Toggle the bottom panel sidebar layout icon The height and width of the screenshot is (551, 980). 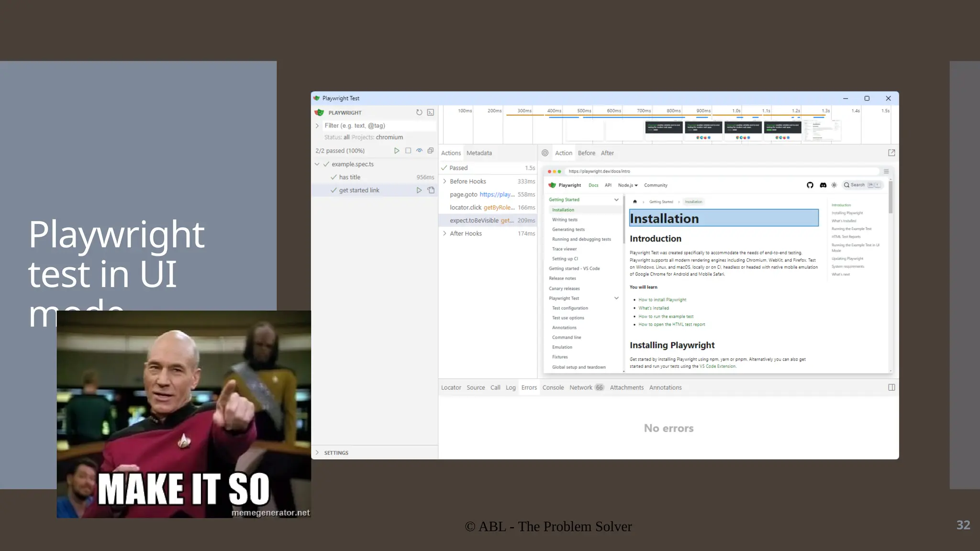(x=891, y=387)
